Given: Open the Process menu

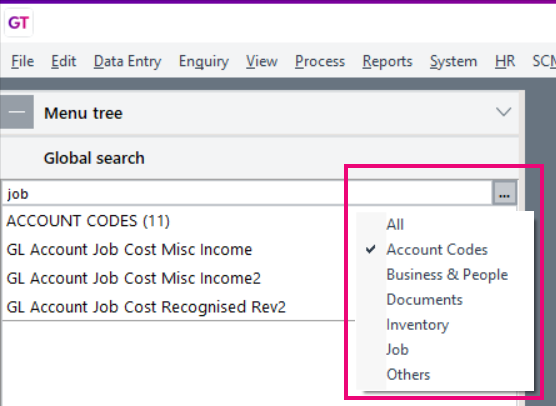Looking at the screenshot, I should coord(320,61).
